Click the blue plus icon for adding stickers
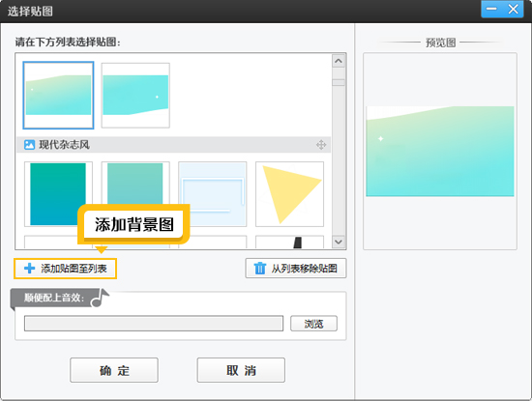The width and height of the screenshot is (532, 401). tap(30, 269)
